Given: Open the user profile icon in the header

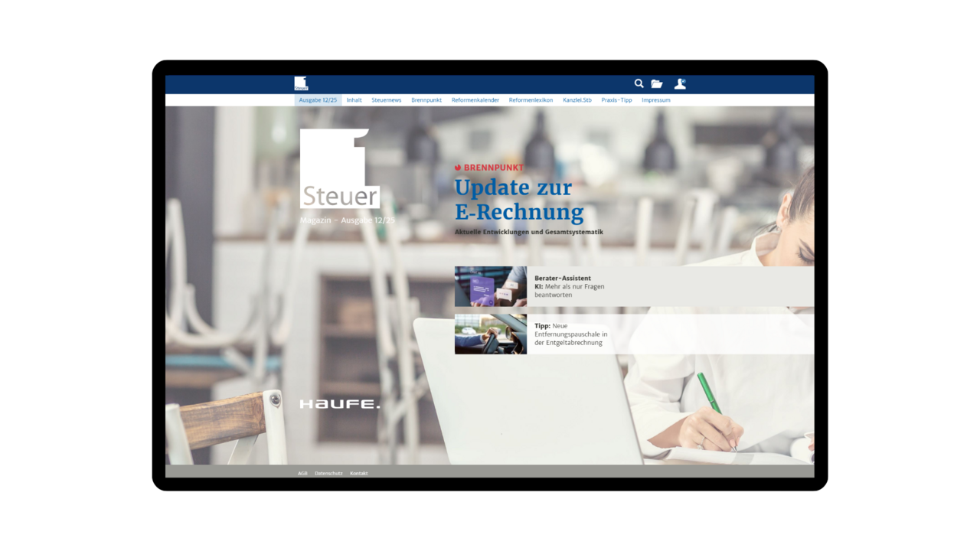Looking at the screenshot, I should [x=680, y=83].
